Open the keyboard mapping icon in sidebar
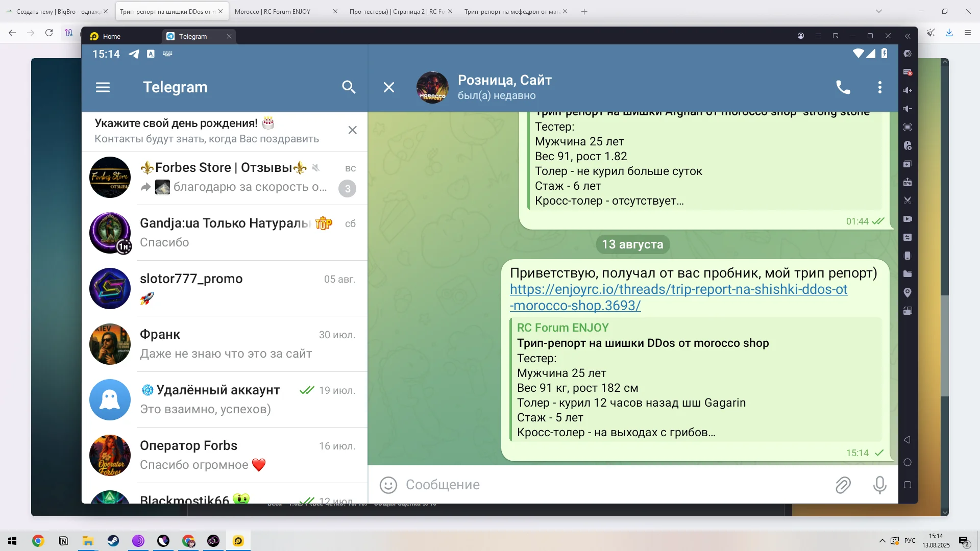Screen dimensions: 980x551 [908, 72]
